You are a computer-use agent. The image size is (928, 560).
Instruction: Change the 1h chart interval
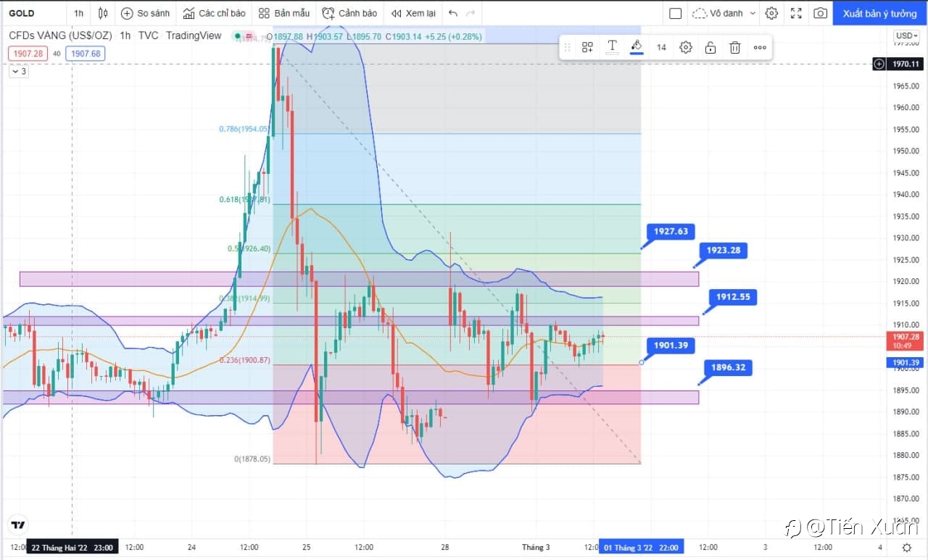pos(78,13)
